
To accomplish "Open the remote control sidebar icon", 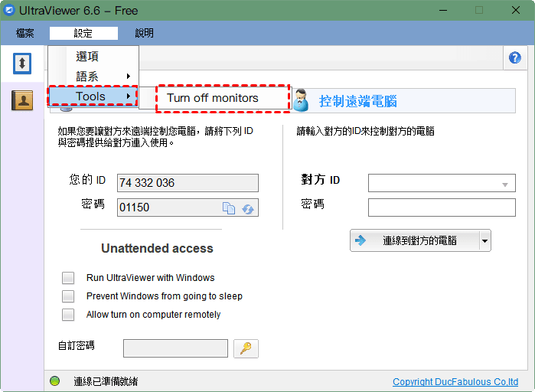I will coord(22,64).
